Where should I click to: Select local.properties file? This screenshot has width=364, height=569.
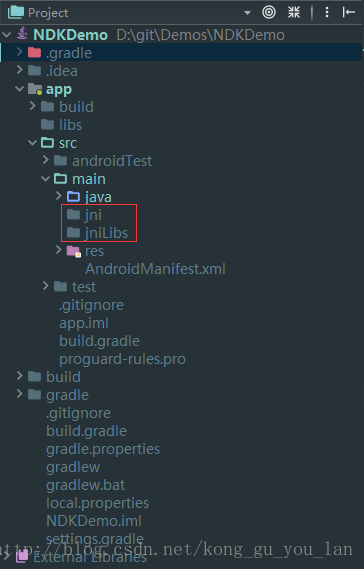(x=97, y=503)
